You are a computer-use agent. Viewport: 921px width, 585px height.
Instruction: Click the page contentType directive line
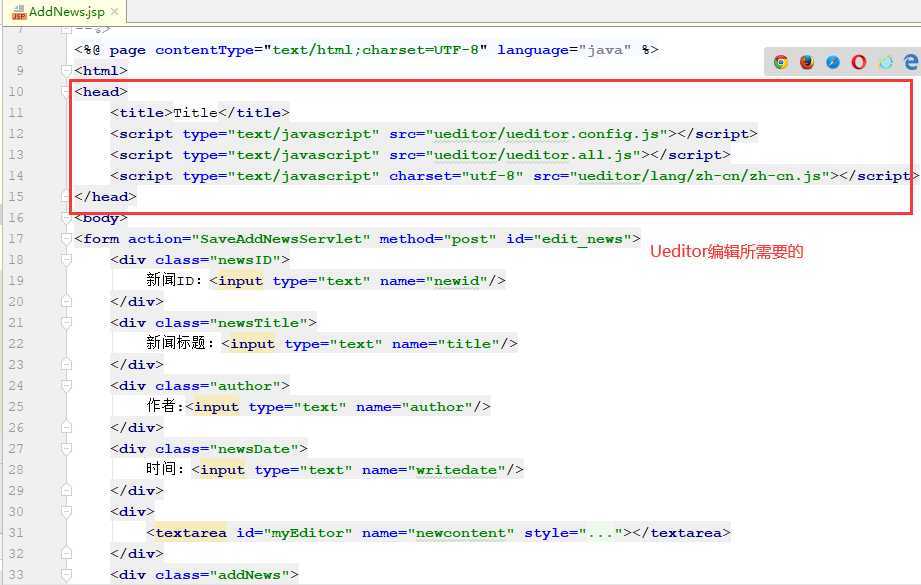point(367,50)
